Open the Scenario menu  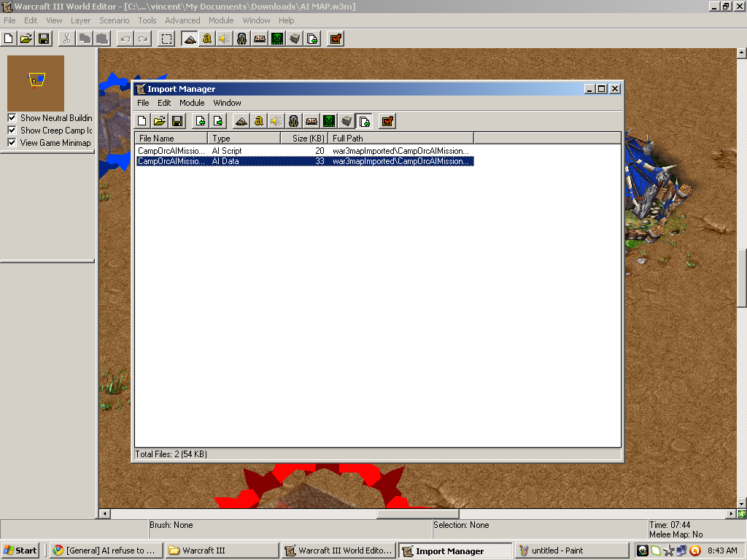115,20
